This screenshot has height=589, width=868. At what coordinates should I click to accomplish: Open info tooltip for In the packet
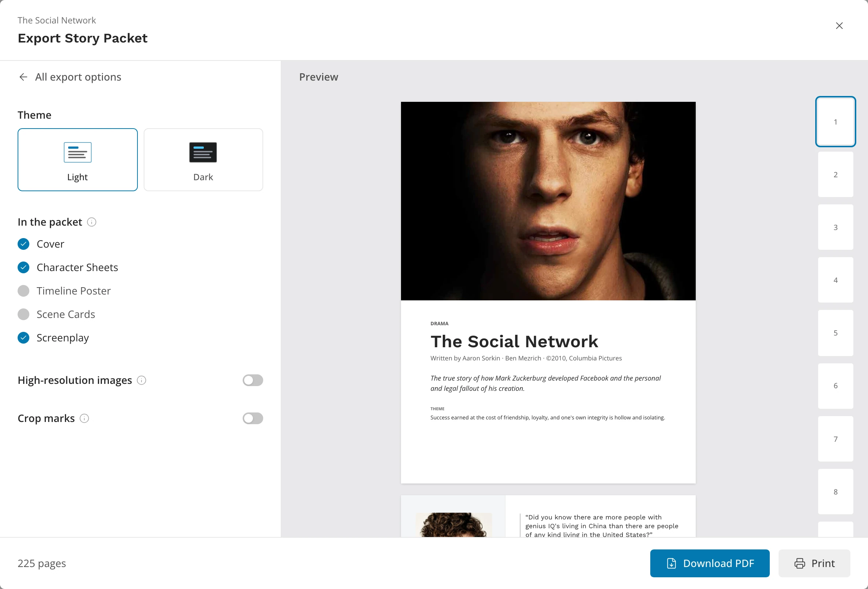(92, 222)
